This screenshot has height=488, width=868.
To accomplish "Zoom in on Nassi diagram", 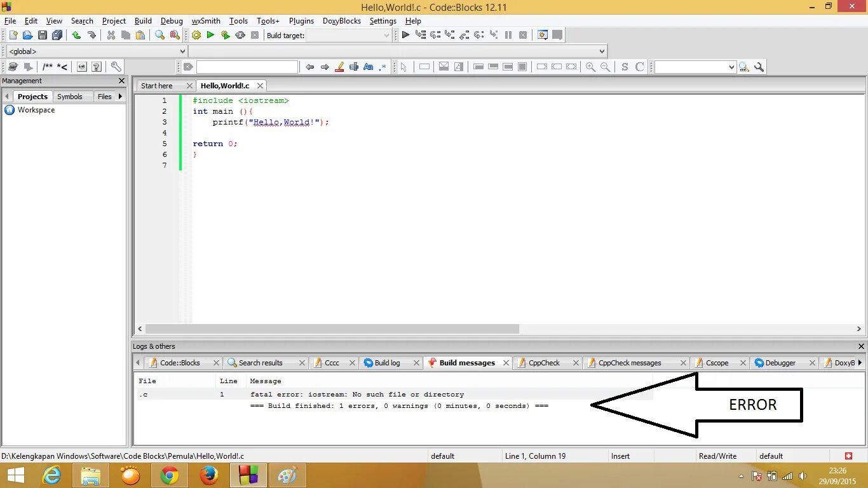I will coord(590,67).
